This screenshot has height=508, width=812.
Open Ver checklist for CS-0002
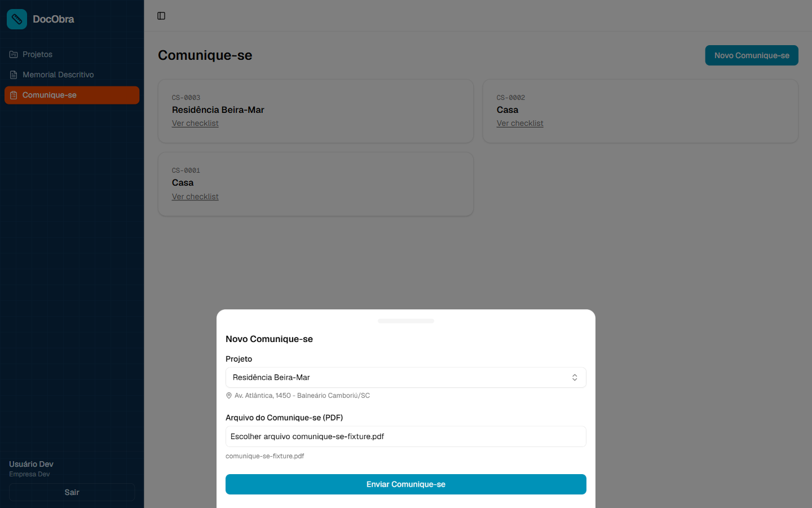(520, 123)
